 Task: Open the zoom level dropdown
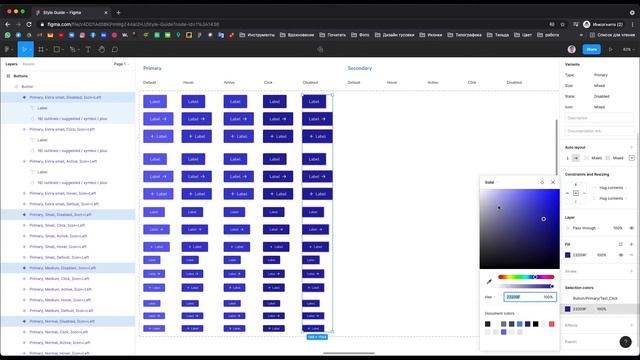click(x=628, y=49)
